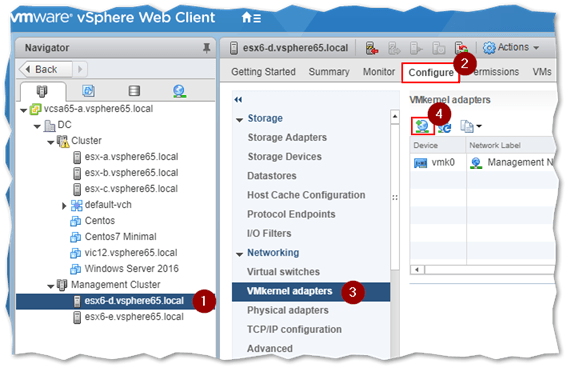Open the Configure tab
Image resolution: width=567 pixels, height=368 pixels.
click(x=430, y=73)
